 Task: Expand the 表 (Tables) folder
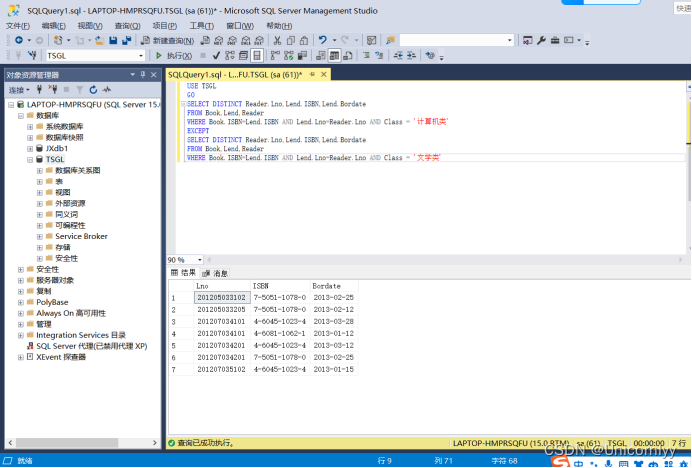point(40,181)
